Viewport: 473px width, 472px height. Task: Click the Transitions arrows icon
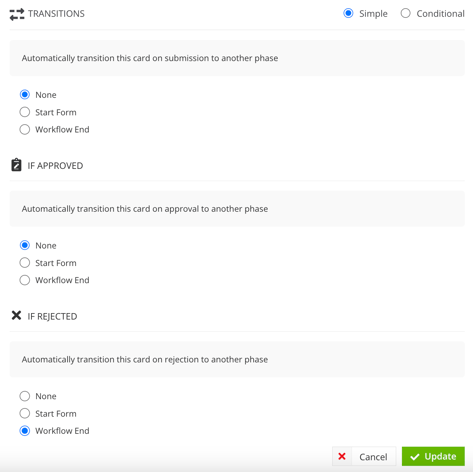(x=17, y=14)
